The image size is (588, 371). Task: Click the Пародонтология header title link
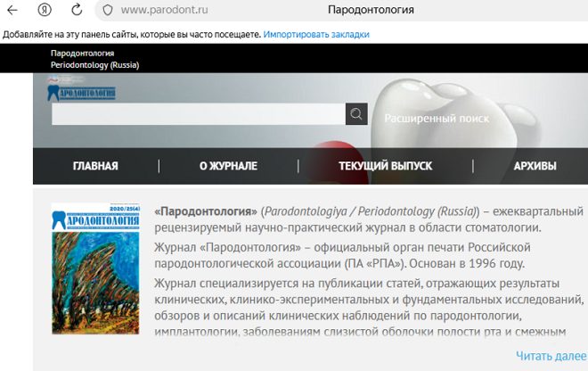(83, 53)
